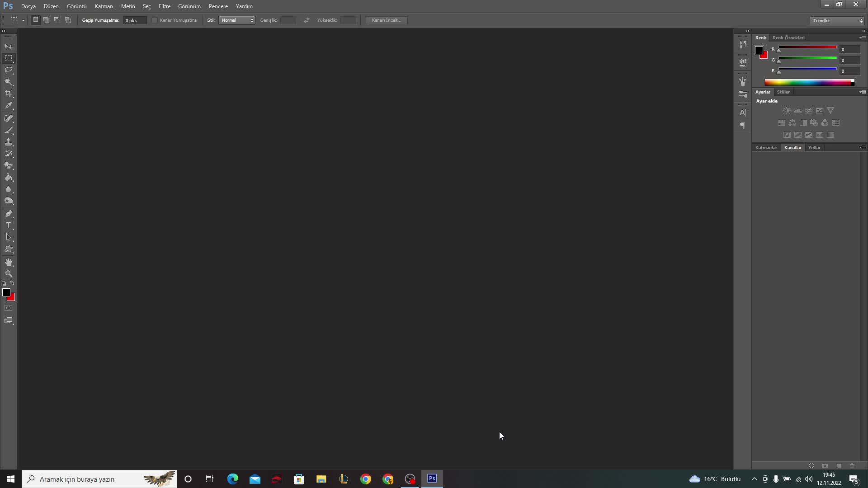This screenshot has height=488, width=868.
Task: Switch to the Kanallar tab
Action: point(793,147)
